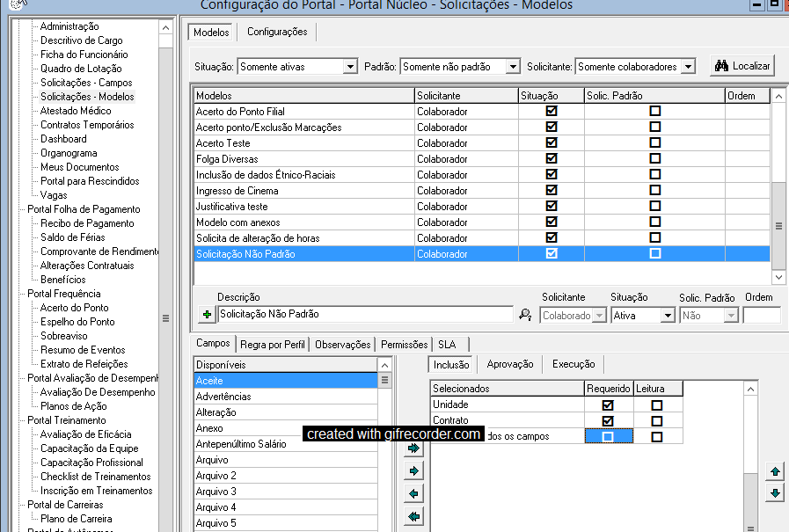Switch to the Configurações tab

click(x=277, y=33)
